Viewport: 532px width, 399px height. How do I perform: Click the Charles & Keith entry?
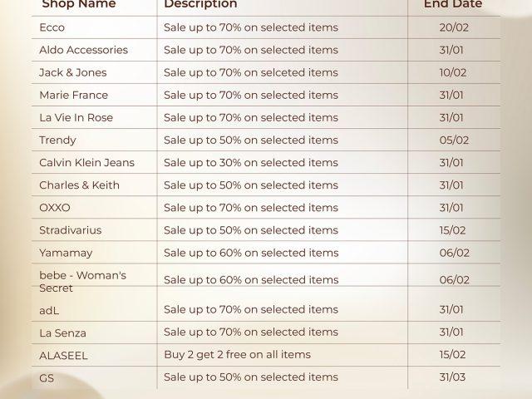[79, 185]
